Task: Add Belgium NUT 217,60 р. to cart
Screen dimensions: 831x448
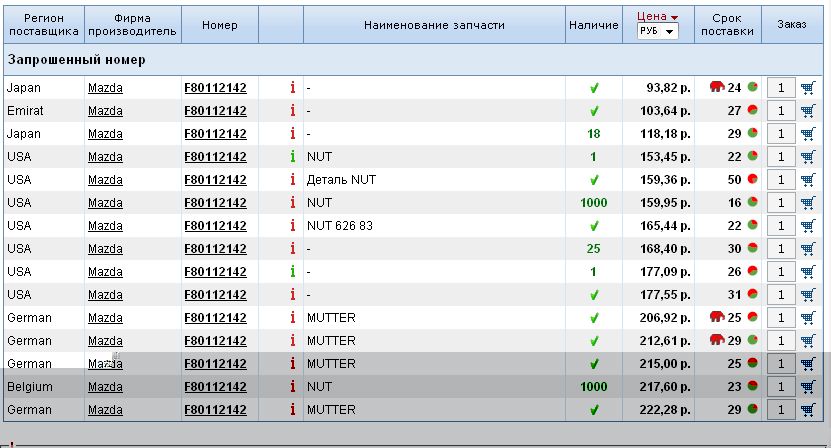Action: (x=808, y=386)
